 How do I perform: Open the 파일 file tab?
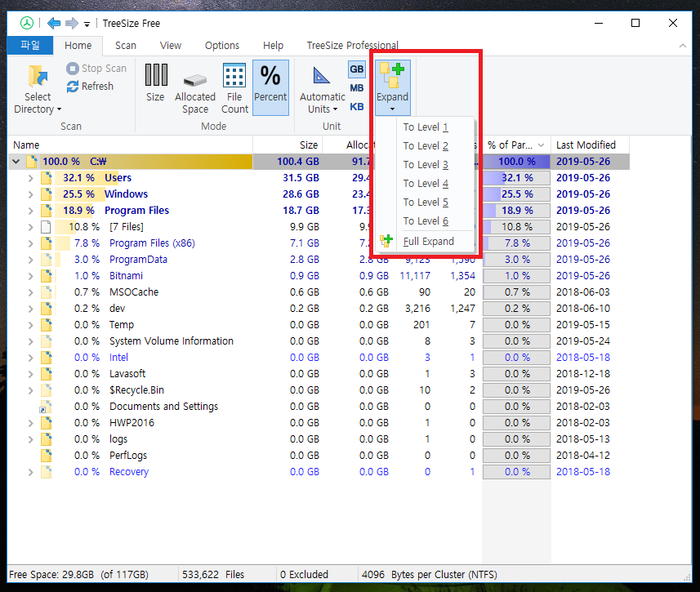pyautogui.click(x=30, y=46)
